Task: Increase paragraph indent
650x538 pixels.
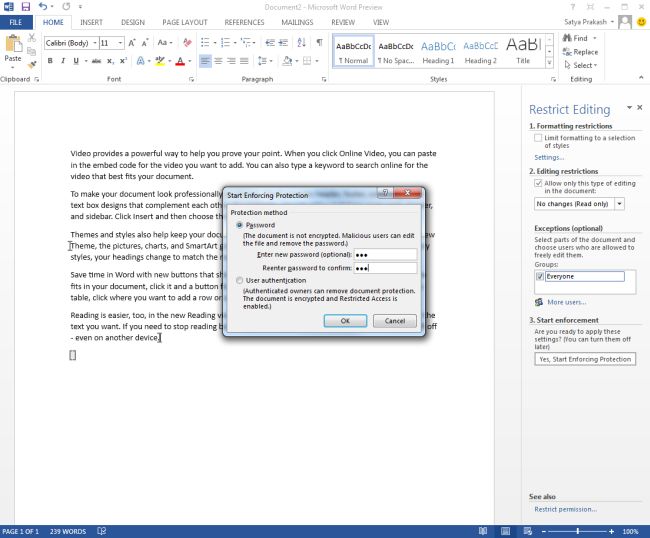Action: coord(283,42)
